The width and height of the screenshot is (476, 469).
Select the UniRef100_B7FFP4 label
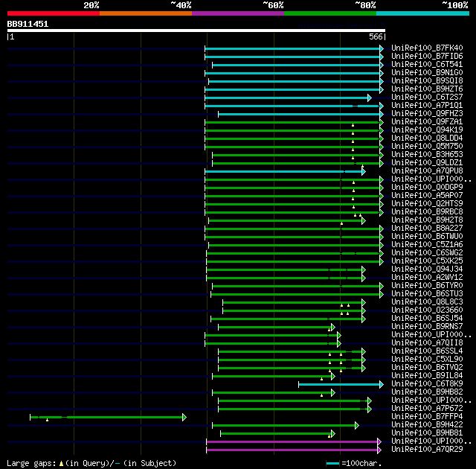tap(427, 417)
